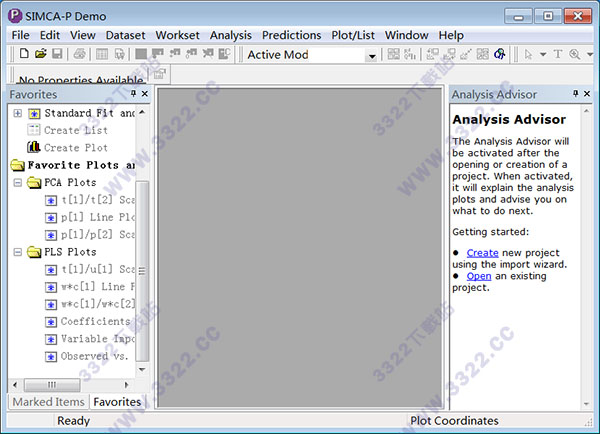Viewport: 600px width, 434px height.
Task: Click the Open existing project link
Action: coord(479,276)
